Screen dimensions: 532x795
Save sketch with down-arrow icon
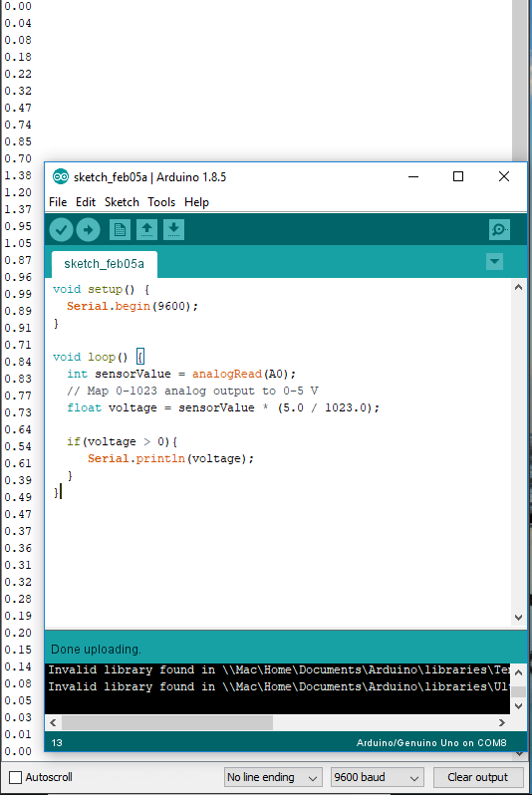[x=173, y=230]
